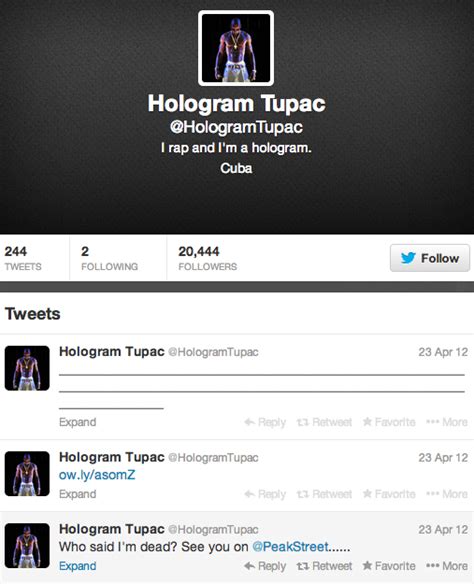
Task: Retweet the 'Who said I'm dead' tweet
Action: click(x=324, y=566)
